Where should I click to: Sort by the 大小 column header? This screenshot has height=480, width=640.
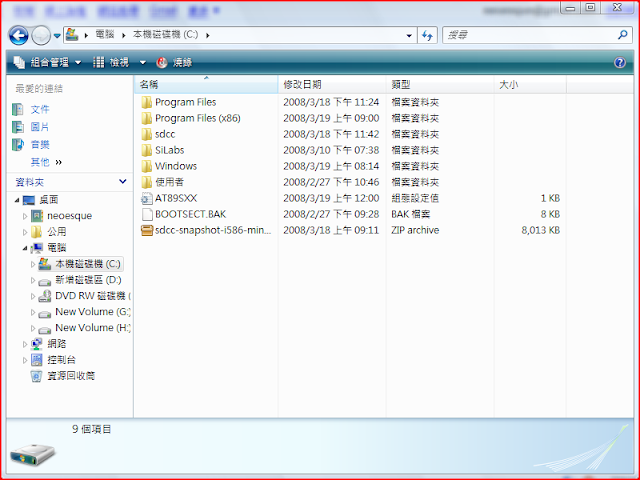pos(530,84)
